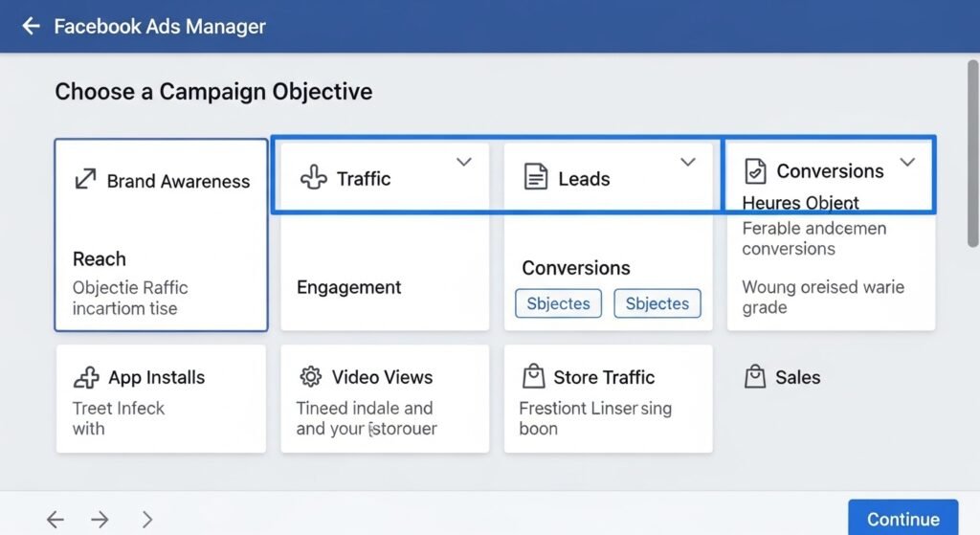
Task: Click the Facebook Ads Manager title
Action: pos(160,26)
